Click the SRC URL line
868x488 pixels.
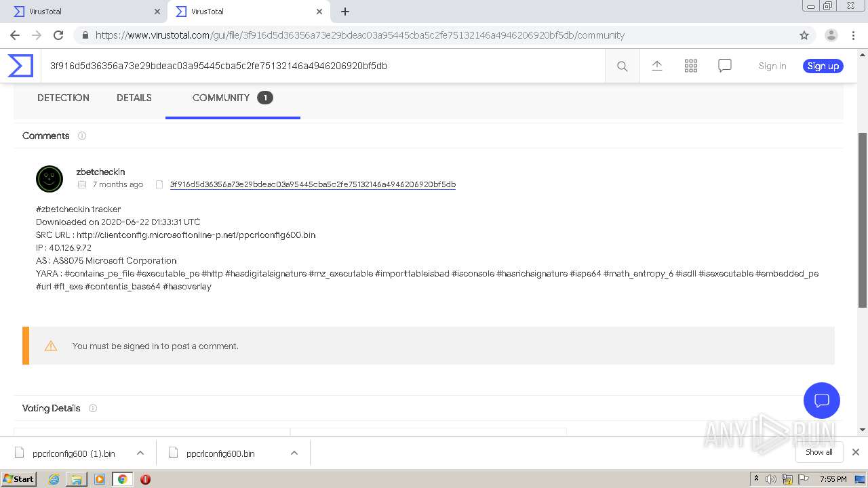tap(176, 235)
